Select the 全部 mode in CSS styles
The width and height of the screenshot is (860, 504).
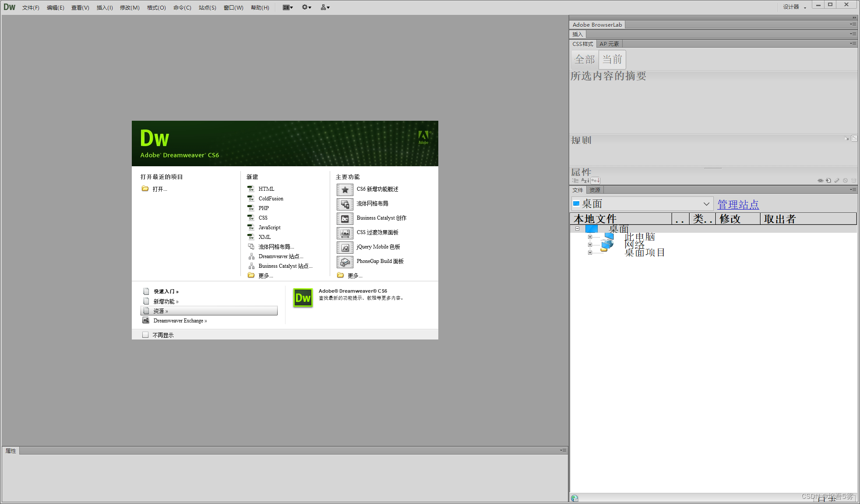coord(584,59)
